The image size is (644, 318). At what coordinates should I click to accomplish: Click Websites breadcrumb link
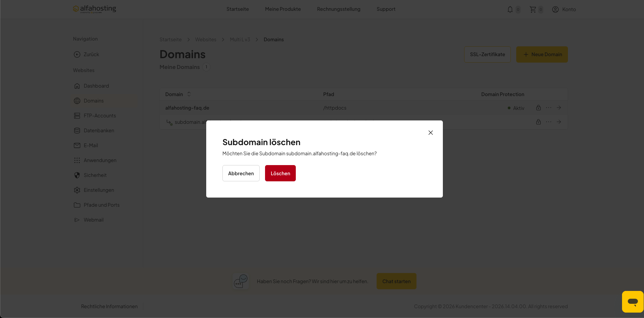(206, 40)
